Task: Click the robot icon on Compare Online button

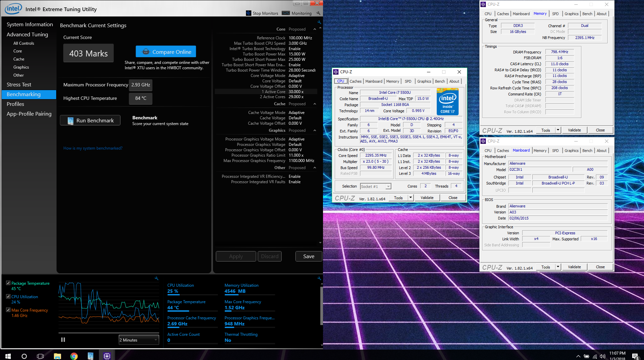Action: pyautogui.click(x=146, y=52)
